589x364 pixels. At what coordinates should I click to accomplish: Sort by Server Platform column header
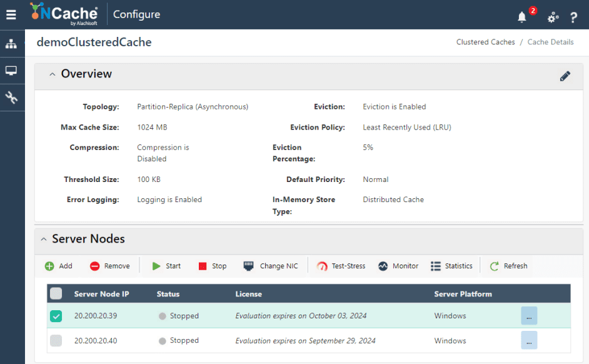[463, 294]
